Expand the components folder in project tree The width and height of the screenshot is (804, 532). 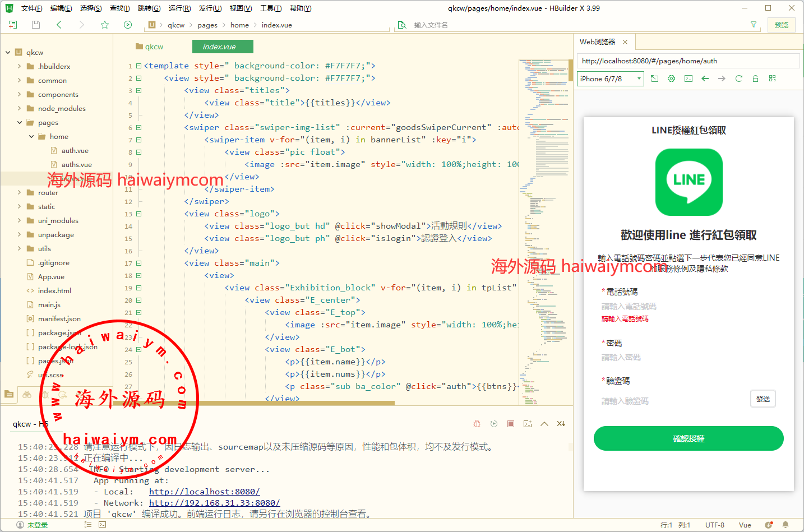(x=20, y=94)
